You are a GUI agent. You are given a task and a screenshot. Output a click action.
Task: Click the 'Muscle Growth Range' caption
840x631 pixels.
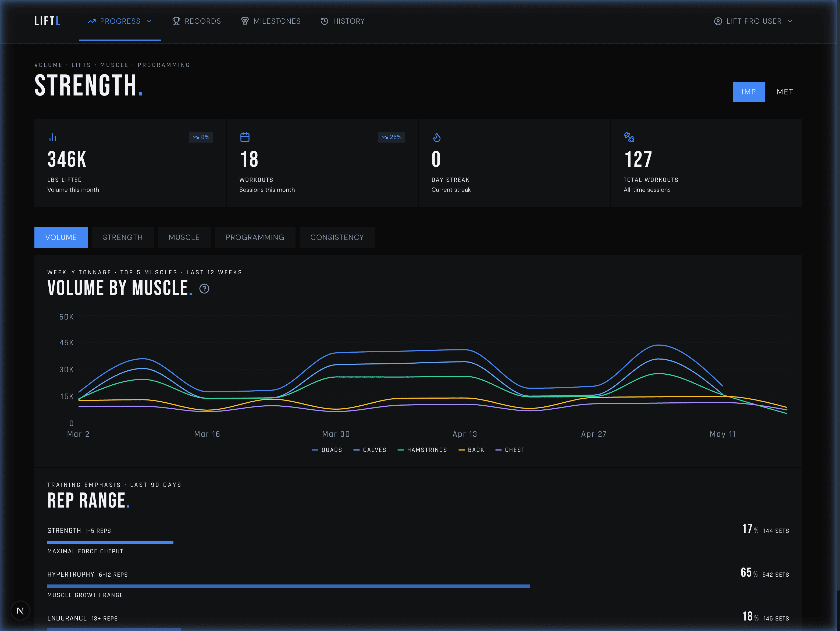point(85,595)
